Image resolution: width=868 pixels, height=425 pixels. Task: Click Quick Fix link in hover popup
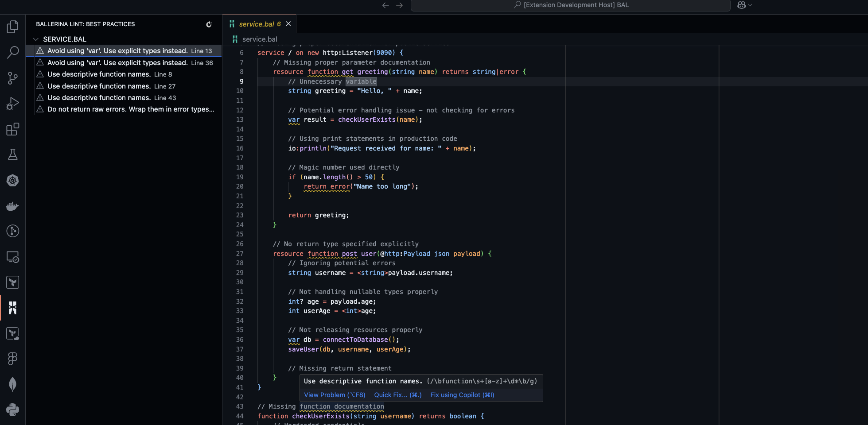click(x=398, y=395)
